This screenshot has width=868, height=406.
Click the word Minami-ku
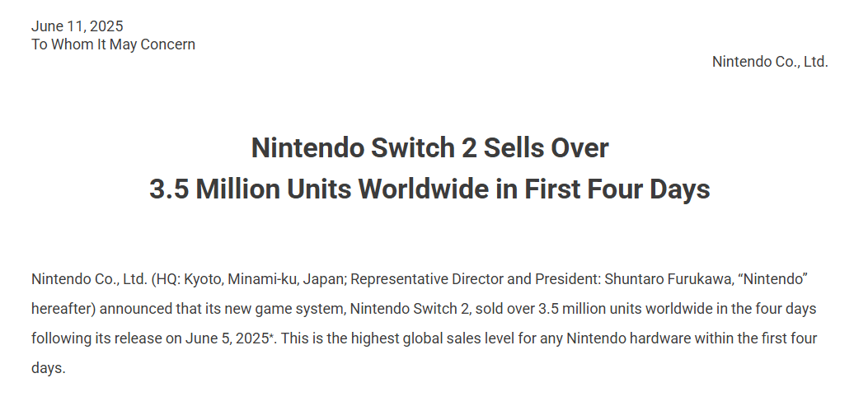263,279
